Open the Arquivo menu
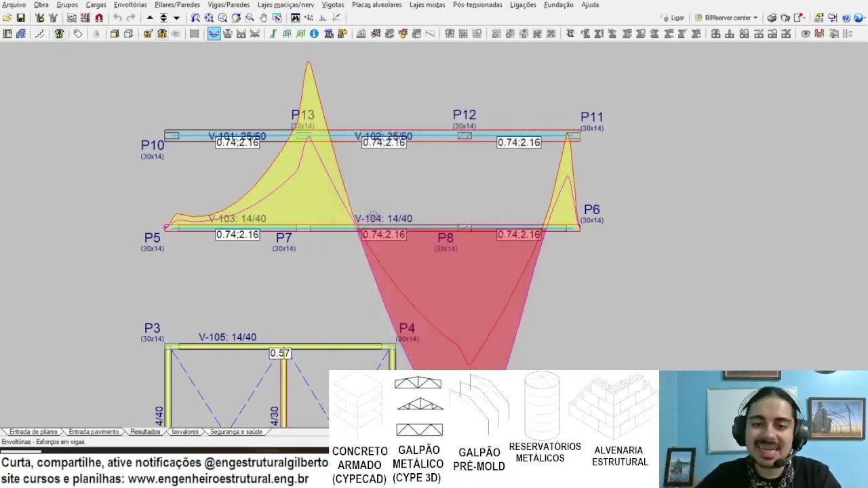This screenshot has height=488, width=868. point(14,5)
